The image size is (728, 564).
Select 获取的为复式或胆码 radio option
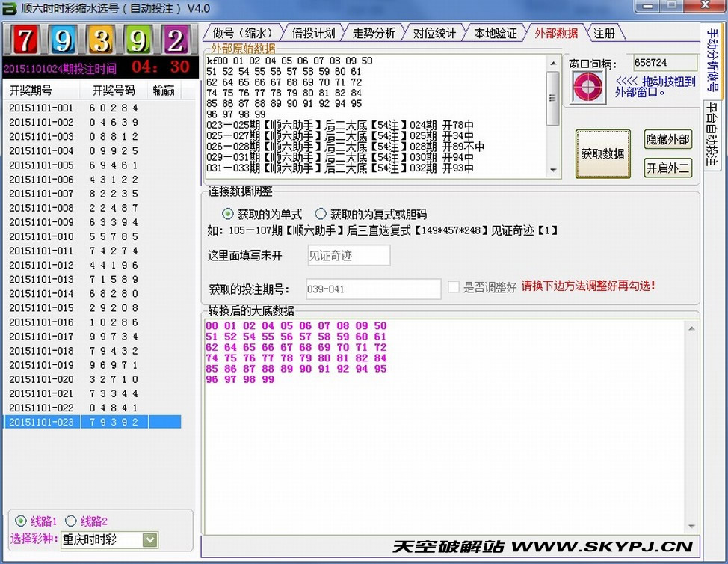point(321,214)
